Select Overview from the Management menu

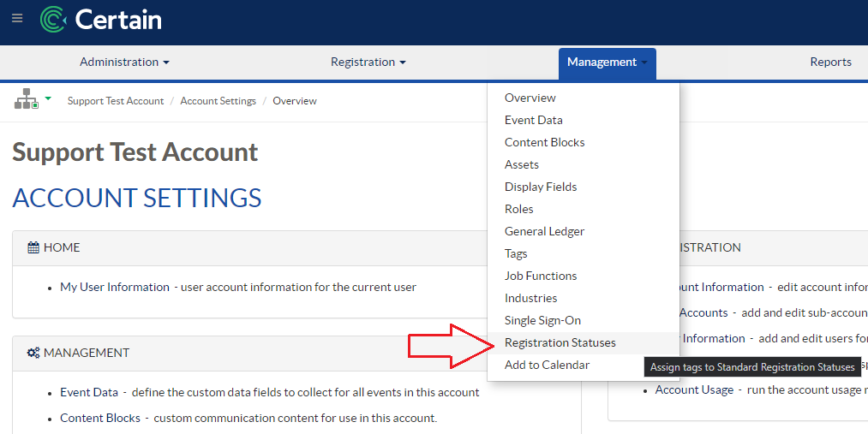(x=530, y=98)
